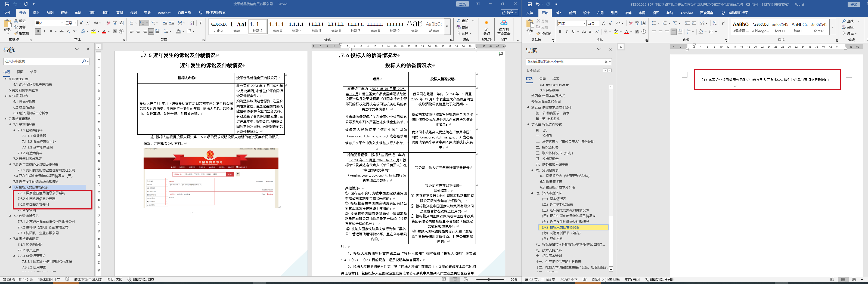Save to Baidu Netdisk from the left ribbon
The width and height of the screenshot is (868, 284).
point(504,28)
